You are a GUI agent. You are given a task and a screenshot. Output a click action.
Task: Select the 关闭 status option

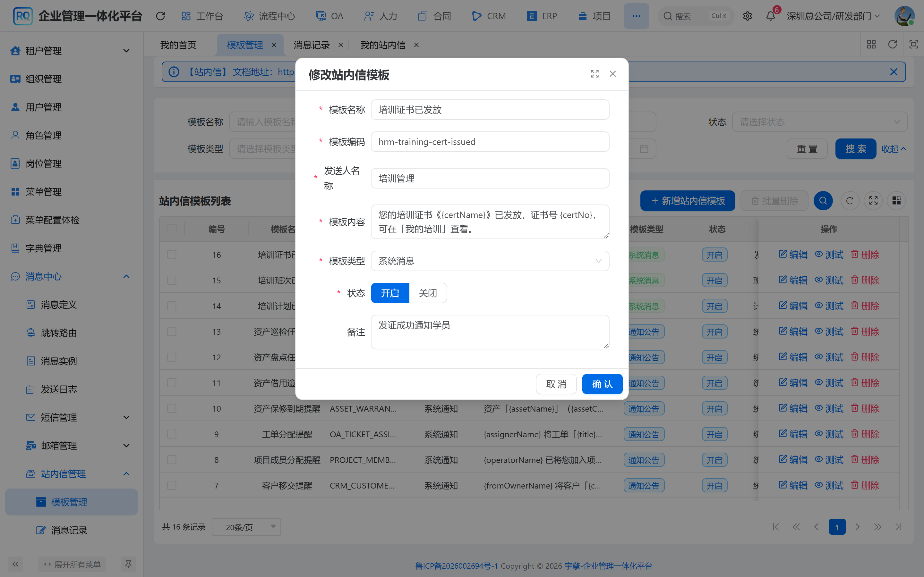tap(428, 293)
